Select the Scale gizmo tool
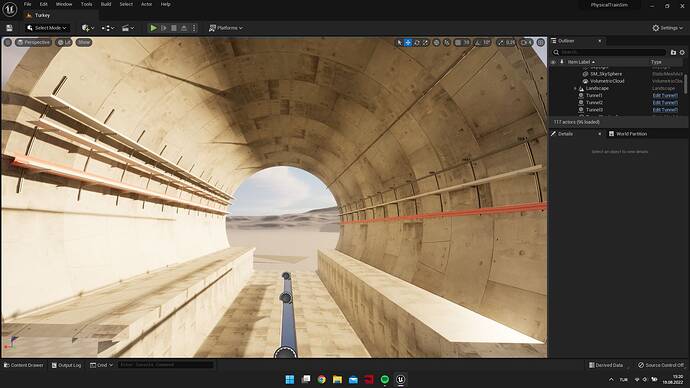690x388 pixels. (x=425, y=43)
